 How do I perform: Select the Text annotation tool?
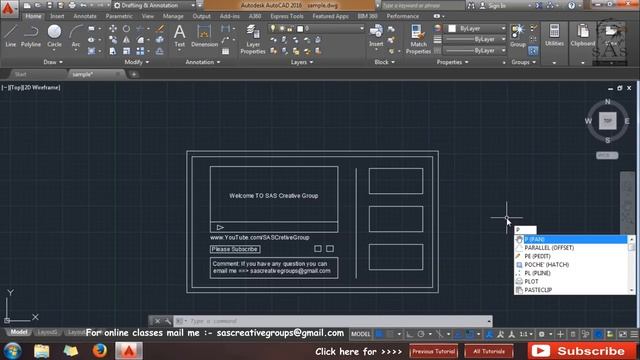point(180,36)
